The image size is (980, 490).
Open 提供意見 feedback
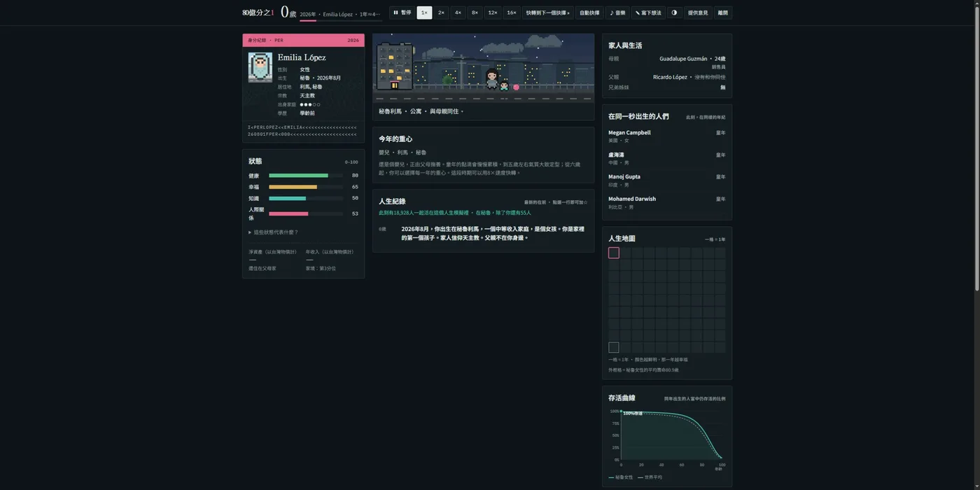click(x=698, y=13)
